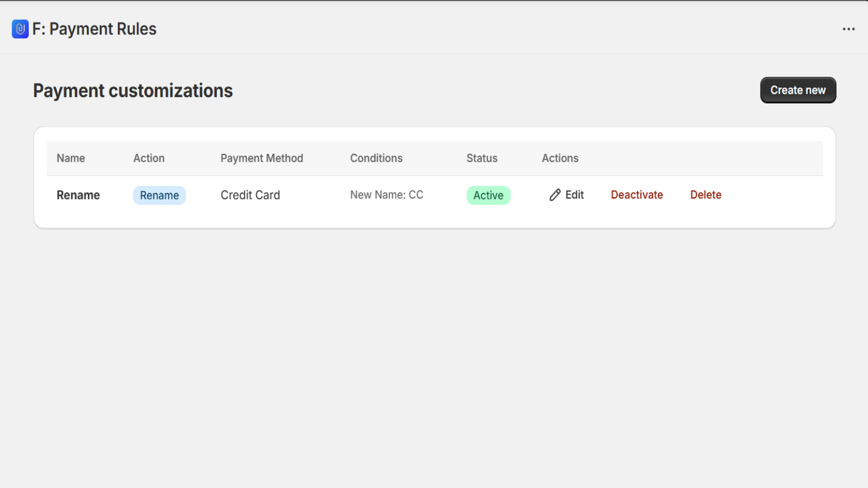The width and height of the screenshot is (868, 488).
Task: Click the Create new button
Action: click(x=797, y=90)
